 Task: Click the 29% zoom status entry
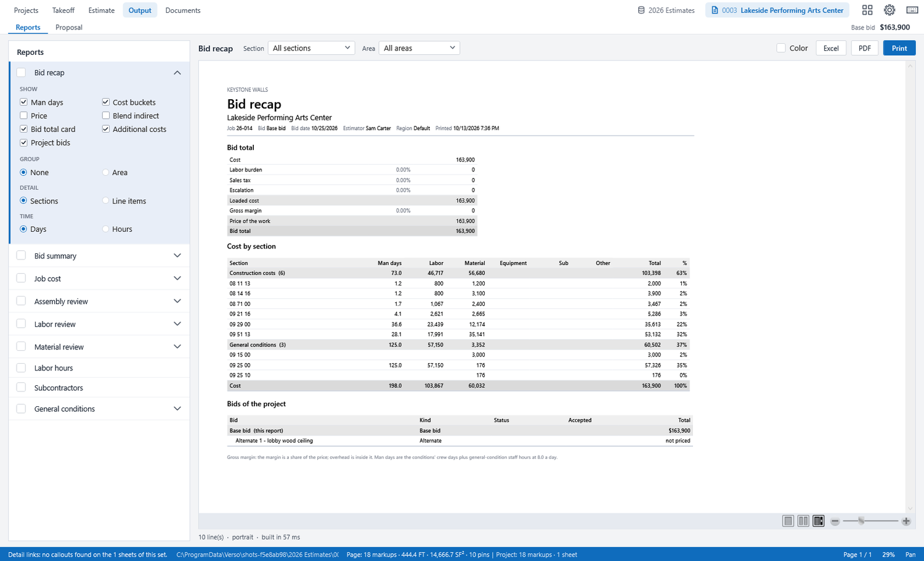point(888,555)
